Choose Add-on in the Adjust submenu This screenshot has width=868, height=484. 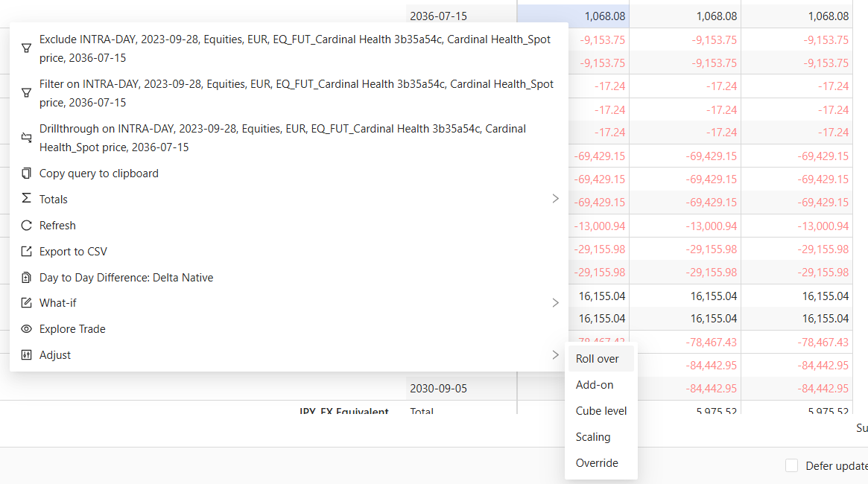tap(595, 385)
